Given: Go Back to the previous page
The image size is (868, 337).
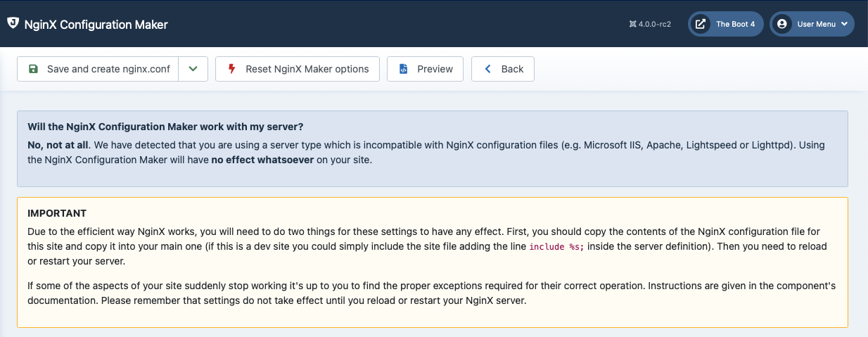Looking at the screenshot, I should [503, 69].
